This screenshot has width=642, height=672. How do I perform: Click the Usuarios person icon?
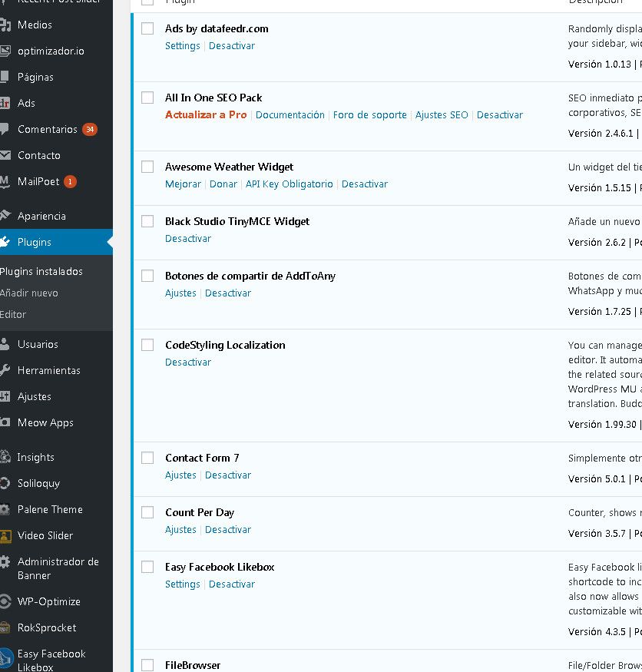pyautogui.click(x=5, y=344)
